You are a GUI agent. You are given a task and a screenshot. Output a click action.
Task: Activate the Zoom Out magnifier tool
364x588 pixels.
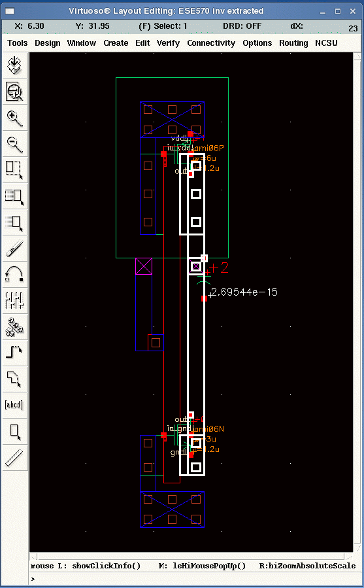tap(14, 144)
